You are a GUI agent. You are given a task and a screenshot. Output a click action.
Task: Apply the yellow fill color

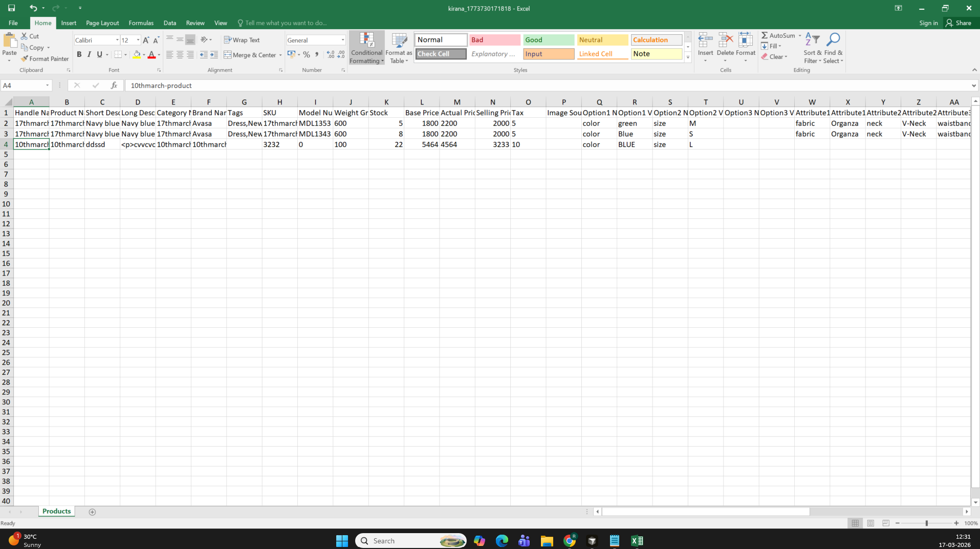(x=136, y=54)
